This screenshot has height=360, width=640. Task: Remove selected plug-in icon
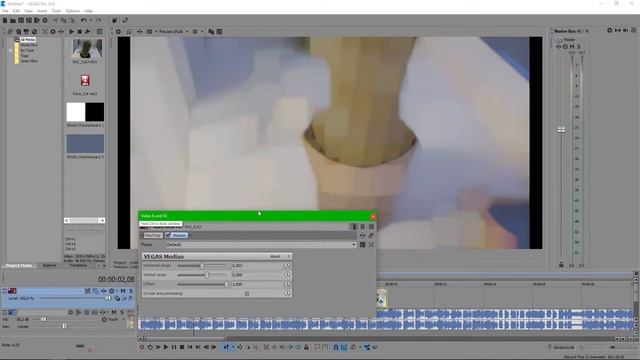coord(371,236)
